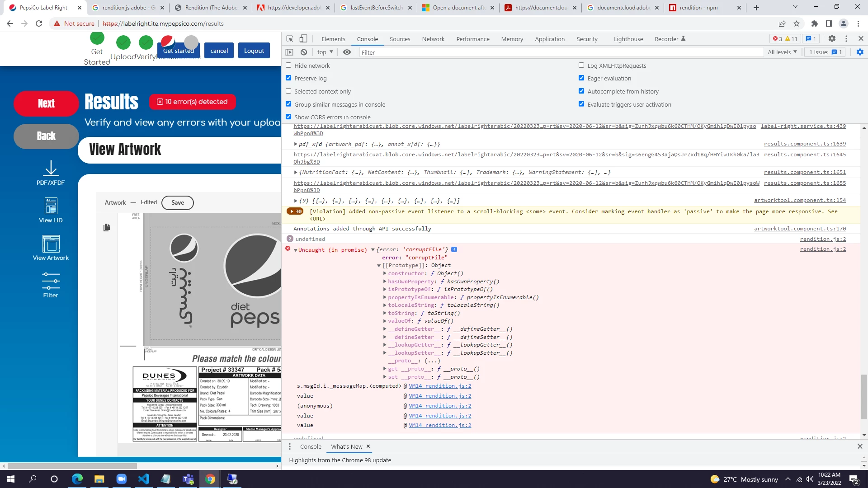Image resolution: width=868 pixels, height=488 pixels.
Task: Click the red Next button
Action: (x=46, y=103)
